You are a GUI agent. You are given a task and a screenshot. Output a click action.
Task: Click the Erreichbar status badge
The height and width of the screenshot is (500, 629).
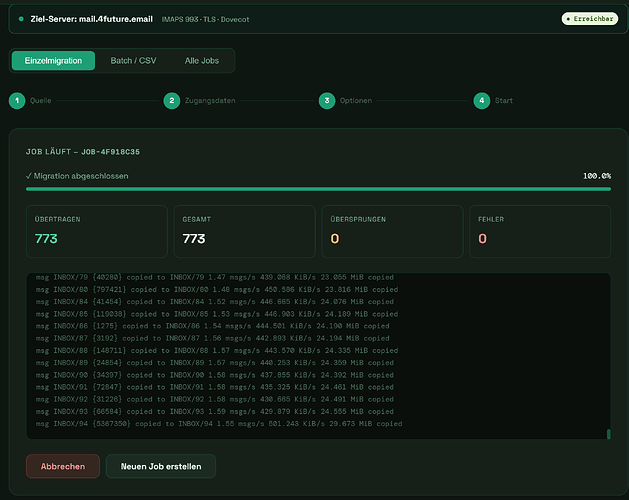tap(583, 19)
